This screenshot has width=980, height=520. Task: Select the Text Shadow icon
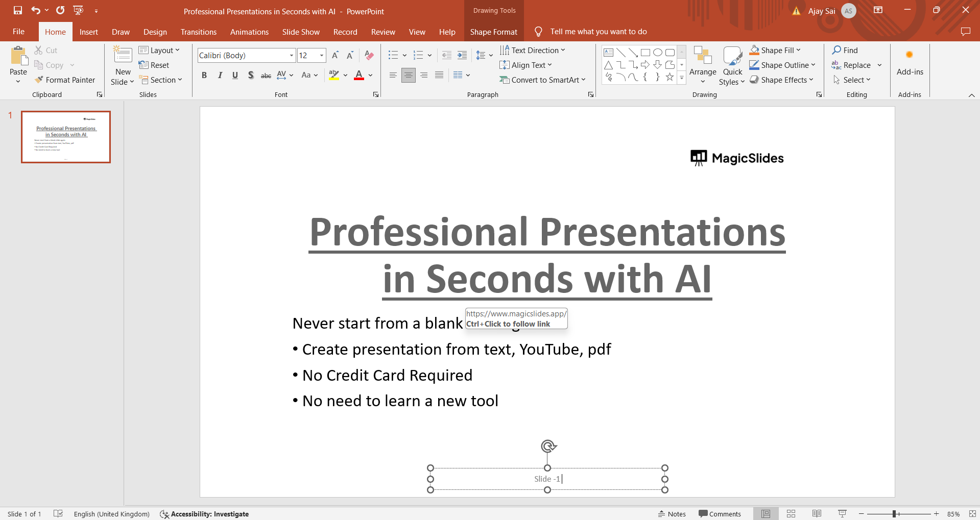(250, 75)
